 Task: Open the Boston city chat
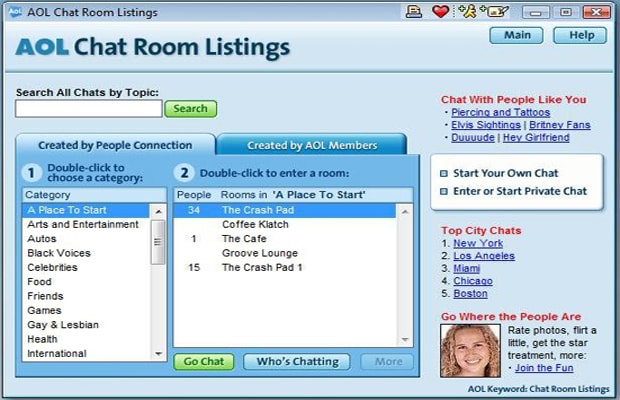[x=470, y=294]
